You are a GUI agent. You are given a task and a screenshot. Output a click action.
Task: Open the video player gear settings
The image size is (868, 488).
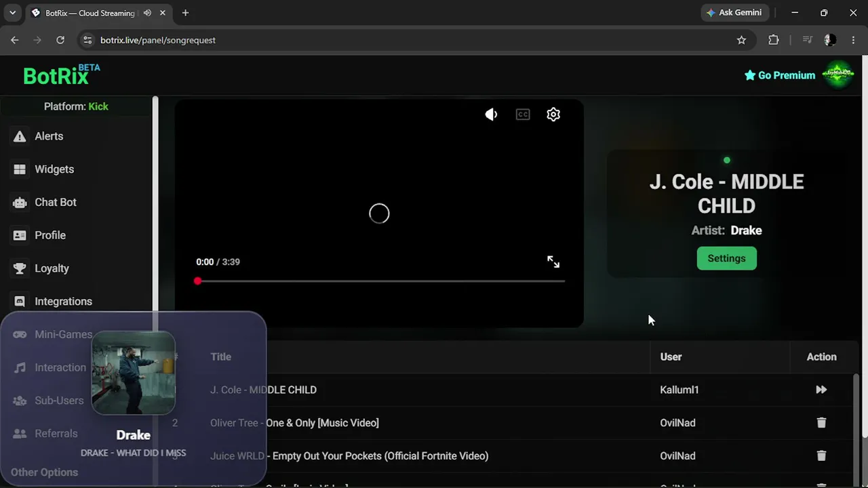553,115
